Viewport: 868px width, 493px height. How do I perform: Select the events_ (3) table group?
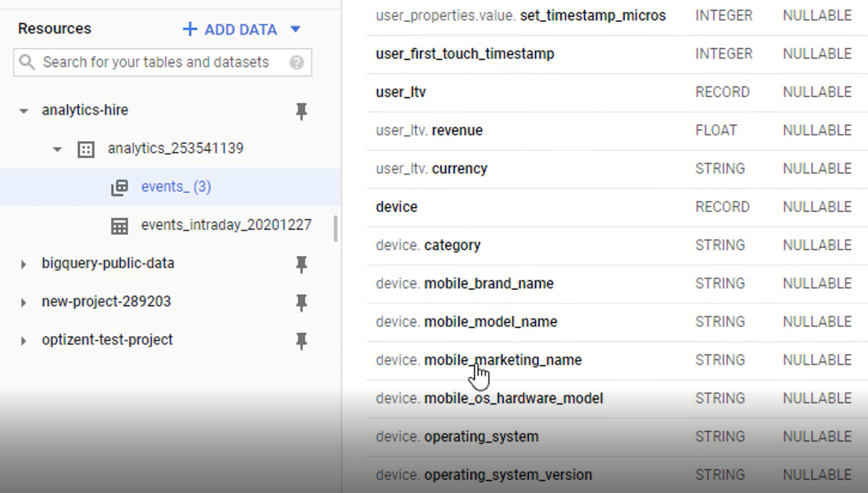pos(176,187)
